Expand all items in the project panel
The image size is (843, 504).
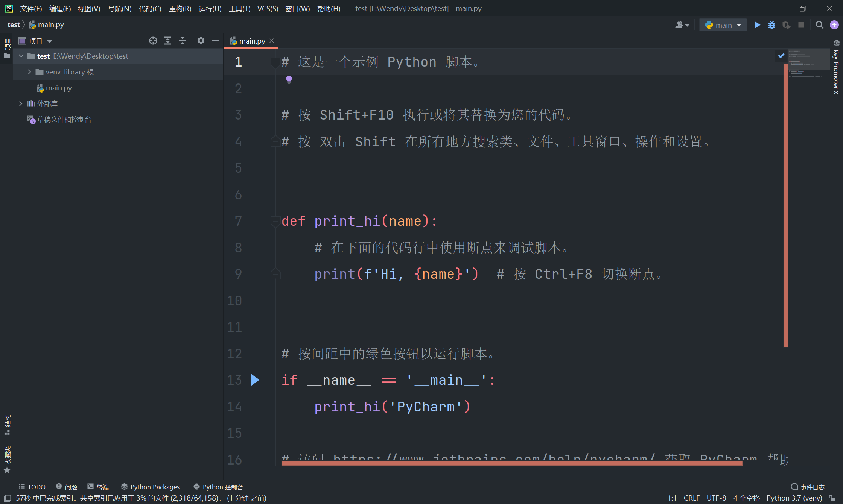pyautogui.click(x=168, y=41)
